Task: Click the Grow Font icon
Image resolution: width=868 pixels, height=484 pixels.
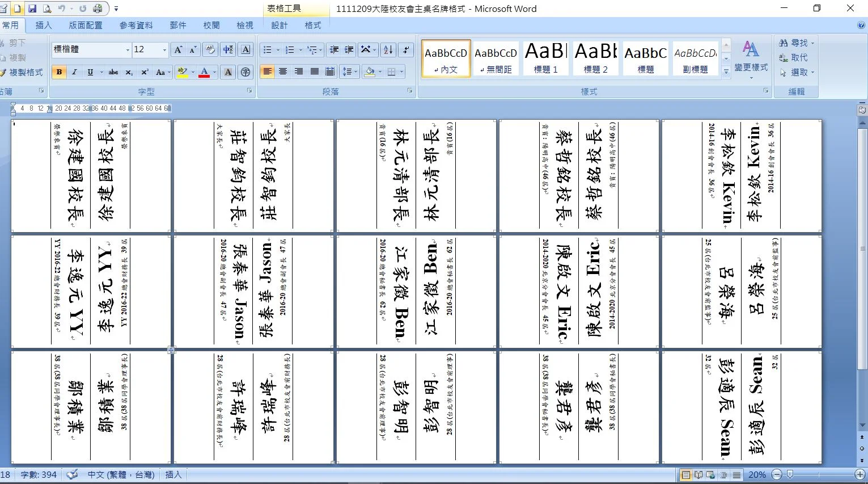Action: pyautogui.click(x=178, y=50)
